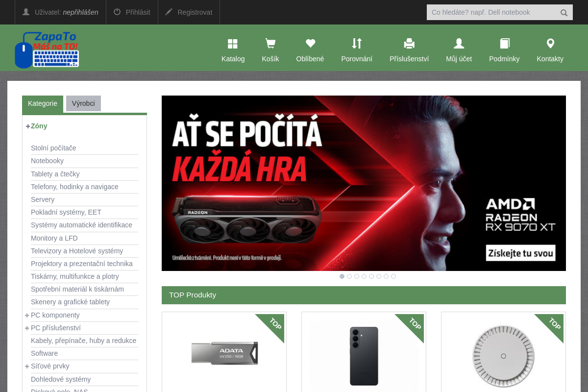Open the black smartphone product
588x392 pixels.
click(364, 356)
